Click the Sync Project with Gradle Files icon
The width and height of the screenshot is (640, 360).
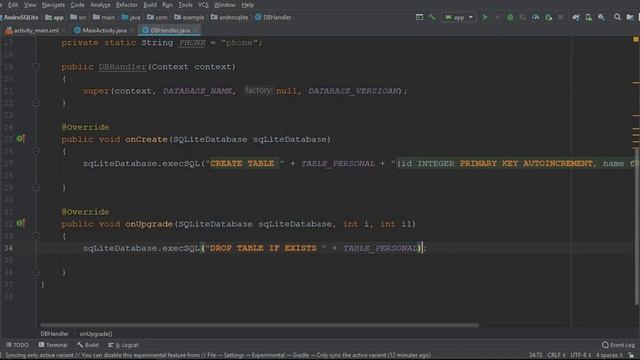576,17
